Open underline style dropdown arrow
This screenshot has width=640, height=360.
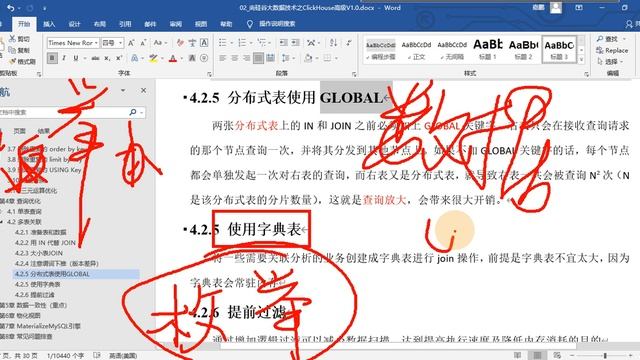pyautogui.click(x=84, y=58)
